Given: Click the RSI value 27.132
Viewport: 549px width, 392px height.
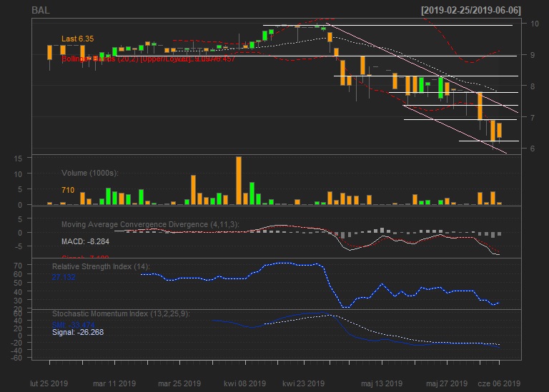Looking at the screenshot, I should pos(64,277).
